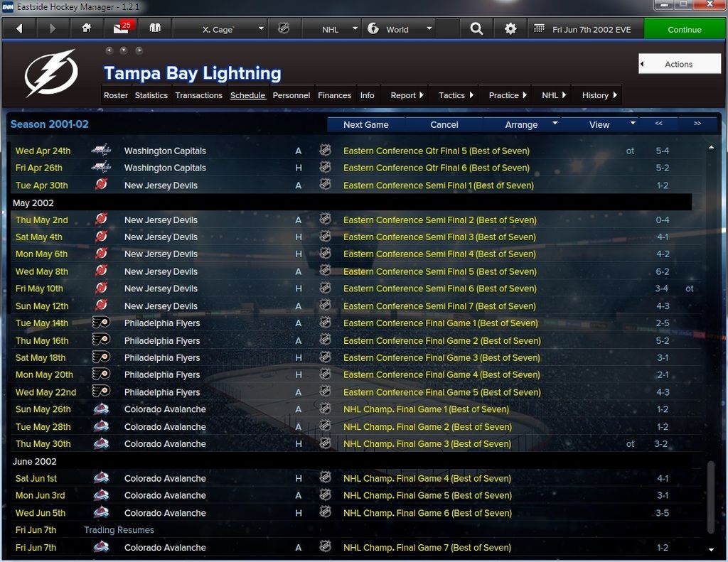This screenshot has height=562, width=728.
Task: Click the Actions button
Action: point(679,64)
